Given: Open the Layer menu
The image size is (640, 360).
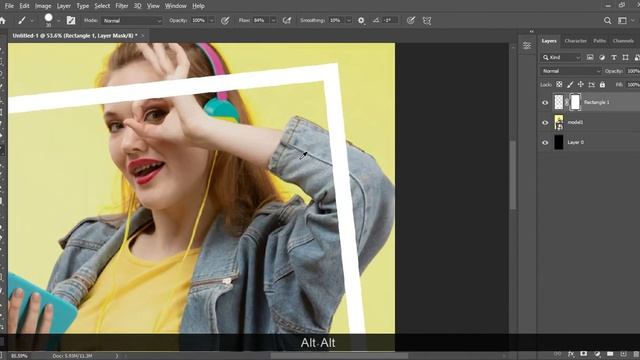Looking at the screenshot, I should (x=64, y=6).
